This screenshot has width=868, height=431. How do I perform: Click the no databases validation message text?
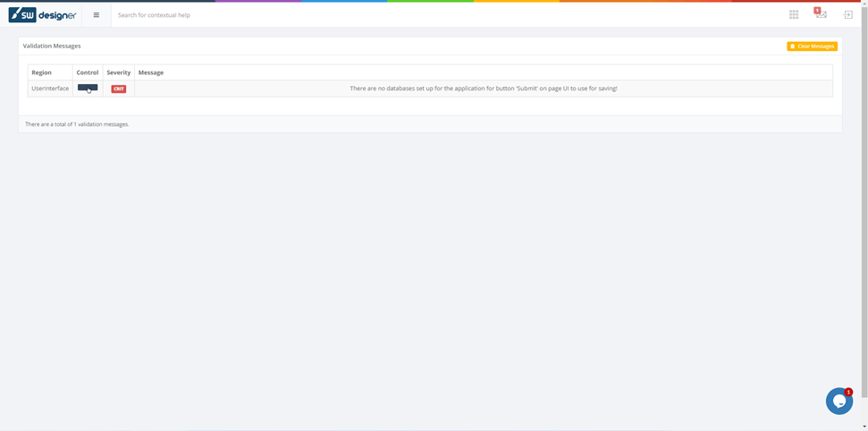483,89
